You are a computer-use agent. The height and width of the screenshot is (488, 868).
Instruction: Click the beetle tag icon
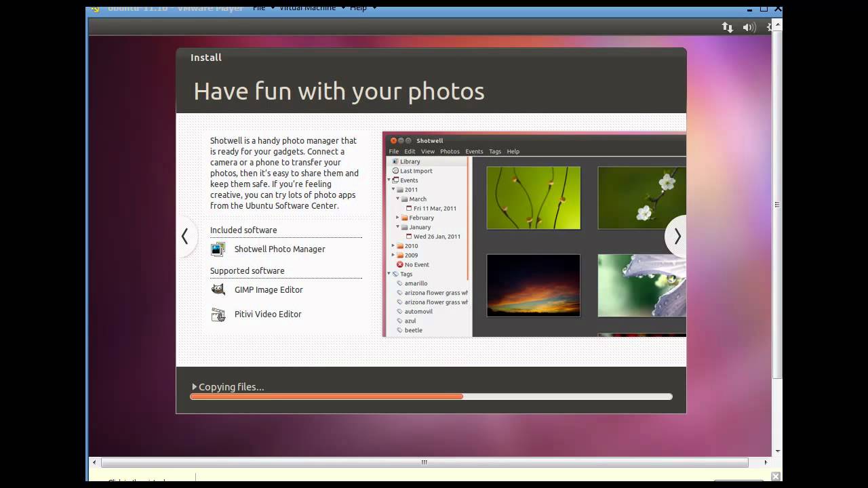coord(400,330)
